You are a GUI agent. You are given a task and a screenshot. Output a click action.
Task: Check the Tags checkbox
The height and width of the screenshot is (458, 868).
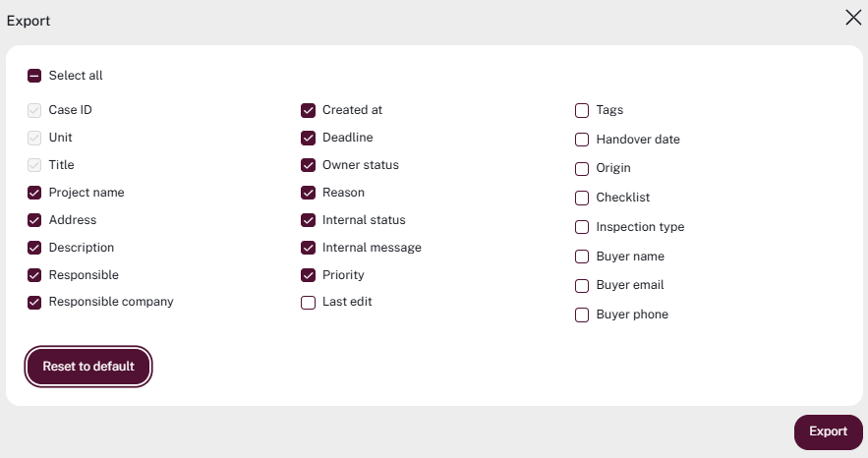582,110
